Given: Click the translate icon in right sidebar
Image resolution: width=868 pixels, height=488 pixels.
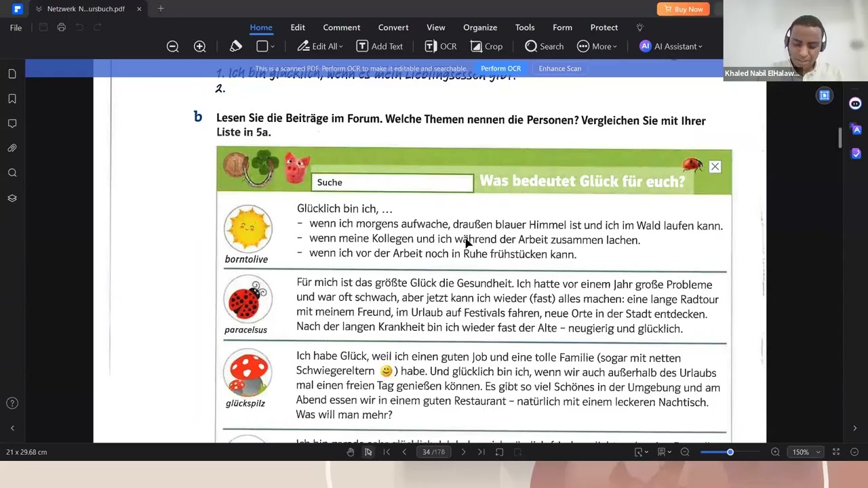Looking at the screenshot, I should tap(856, 129).
